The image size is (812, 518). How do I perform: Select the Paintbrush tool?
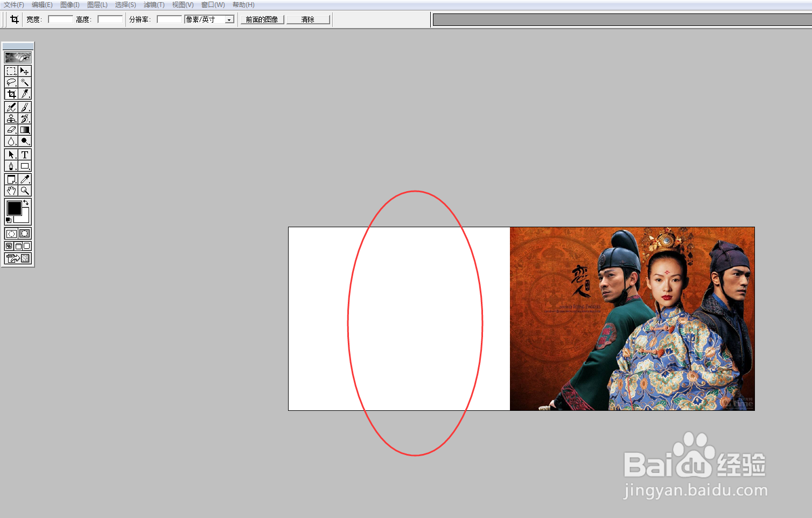(25, 107)
